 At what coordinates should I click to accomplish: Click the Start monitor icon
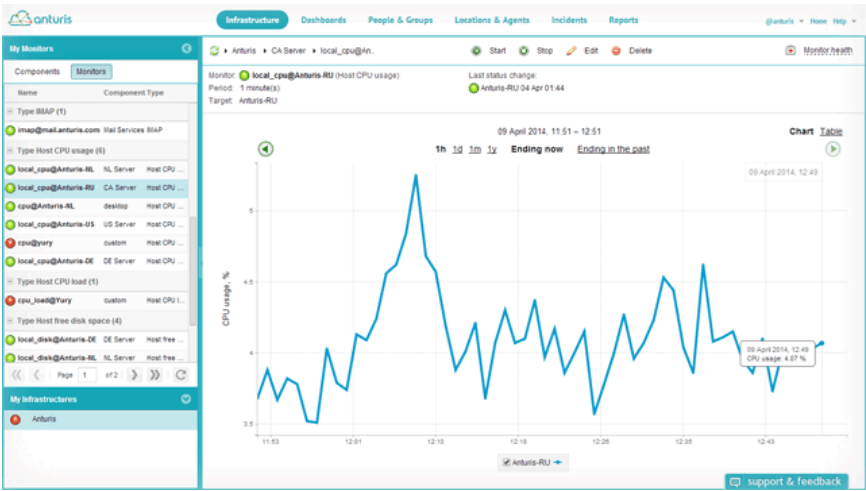[x=476, y=51]
